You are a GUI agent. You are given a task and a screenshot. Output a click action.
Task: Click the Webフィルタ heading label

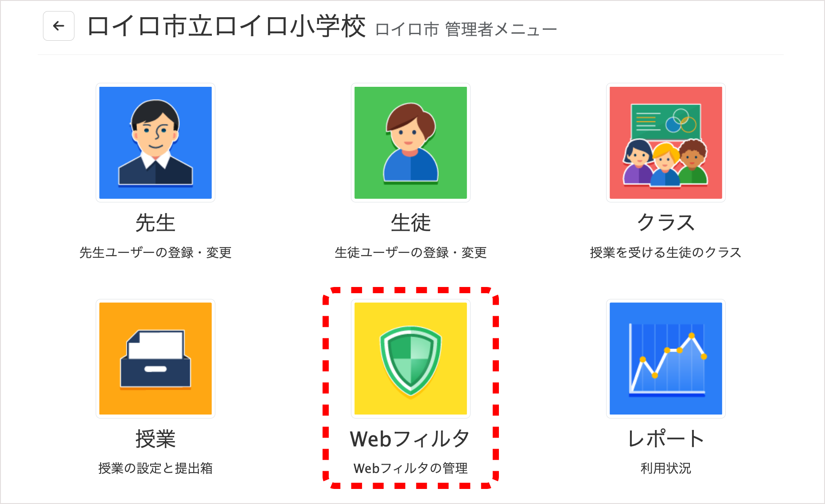click(x=410, y=439)
